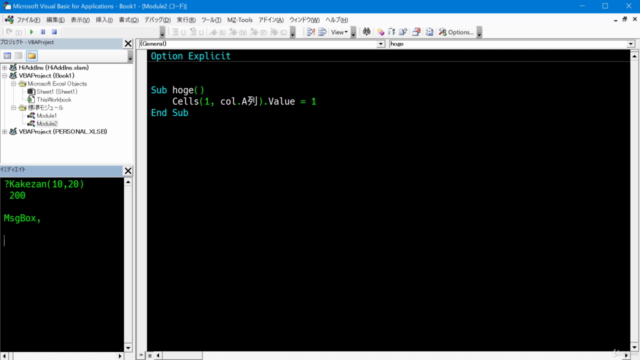The image size is (640, 360).
Task: Expand VBAProject (PERSONAL.XLSB) node
Action: point(4,131)
